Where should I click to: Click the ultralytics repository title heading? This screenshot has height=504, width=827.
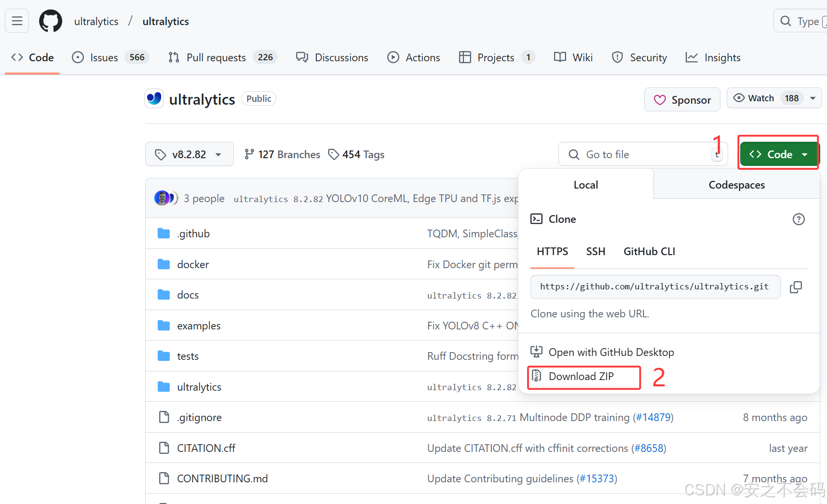(x=202, y=99)
